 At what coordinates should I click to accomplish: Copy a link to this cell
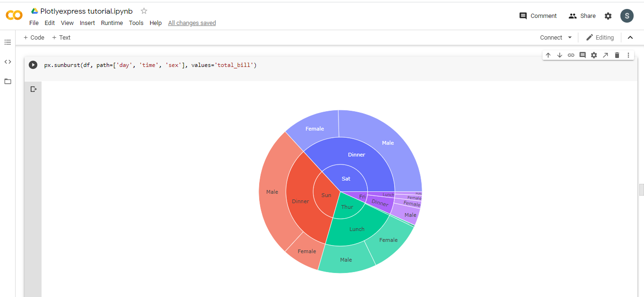pyautogui.click(x=571, y=55)
